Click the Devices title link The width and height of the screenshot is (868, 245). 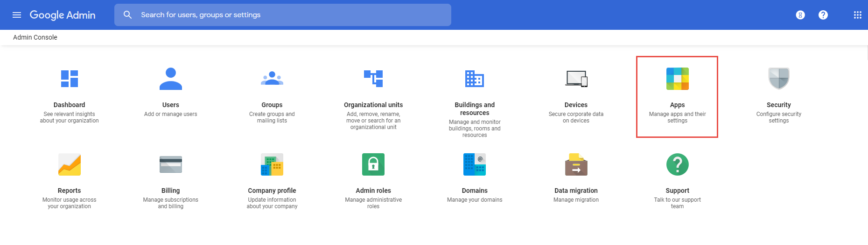(x=576, y=105)
